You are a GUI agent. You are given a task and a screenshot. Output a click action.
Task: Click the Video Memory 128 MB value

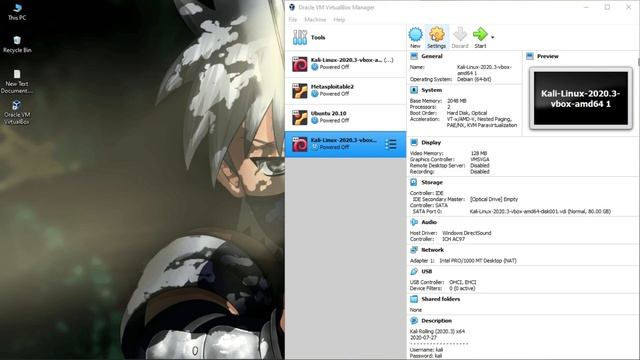(x=479, y=153)
